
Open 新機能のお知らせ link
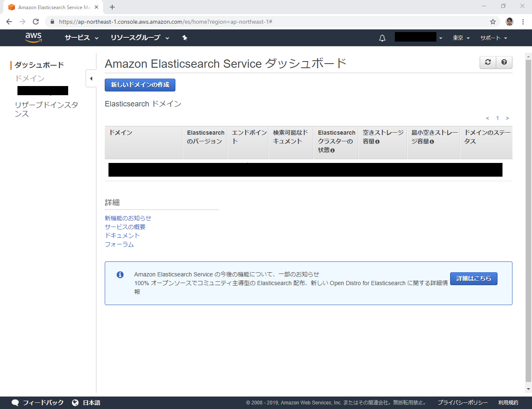click(x=128, y=218)
